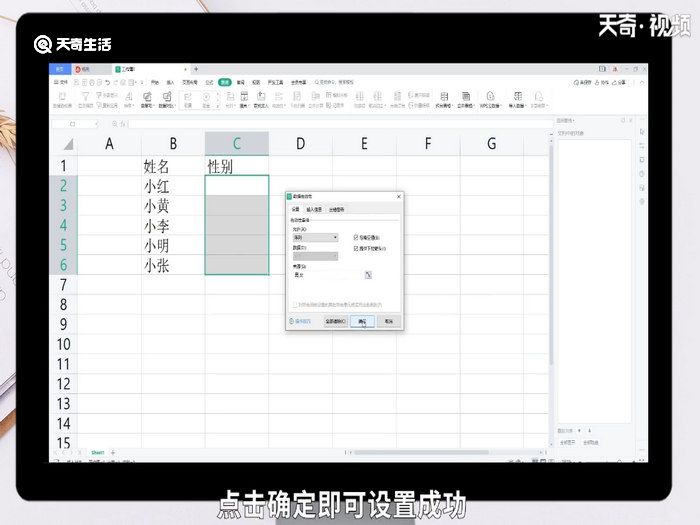This screenshot has height=525, width=700.
Task: Click the range selector icon beside the Source field
Action: [x=368, y=275]
